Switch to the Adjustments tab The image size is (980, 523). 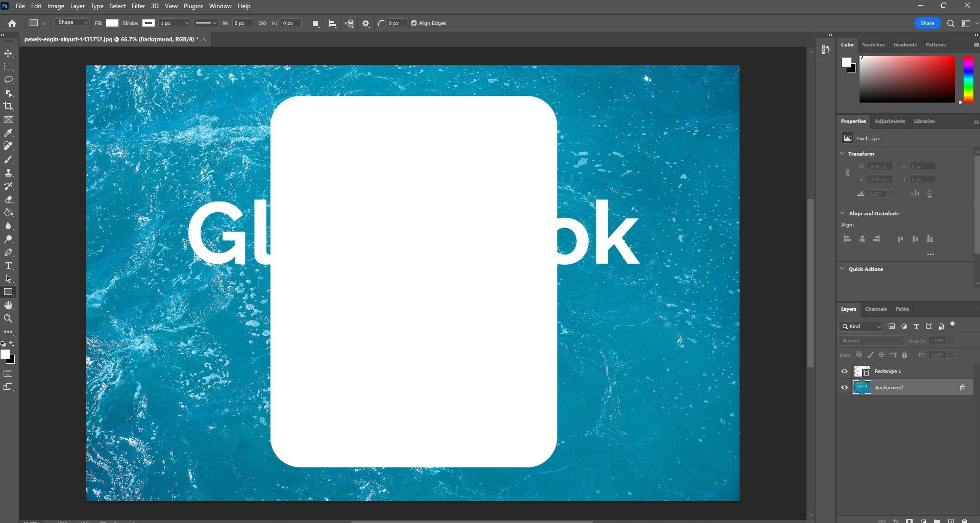point(890,121)
